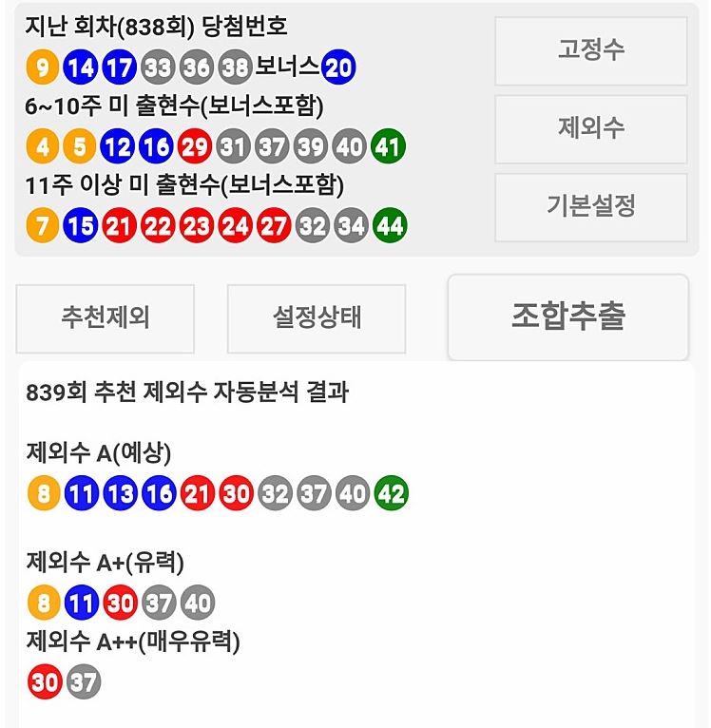
Task: Tap the yellow number 7 ball
Action: click(43, 225)
